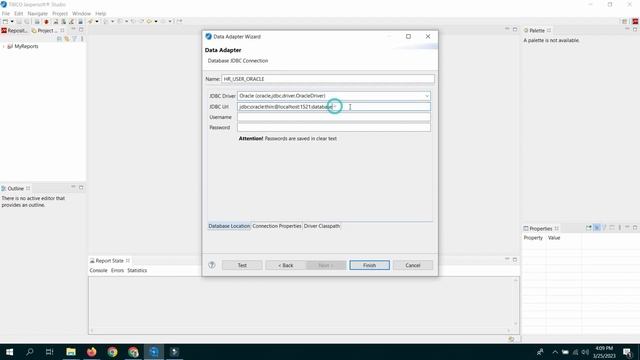Open File Explorer from the taskbar
The image size is (640, 360).
tap(71, 352)
